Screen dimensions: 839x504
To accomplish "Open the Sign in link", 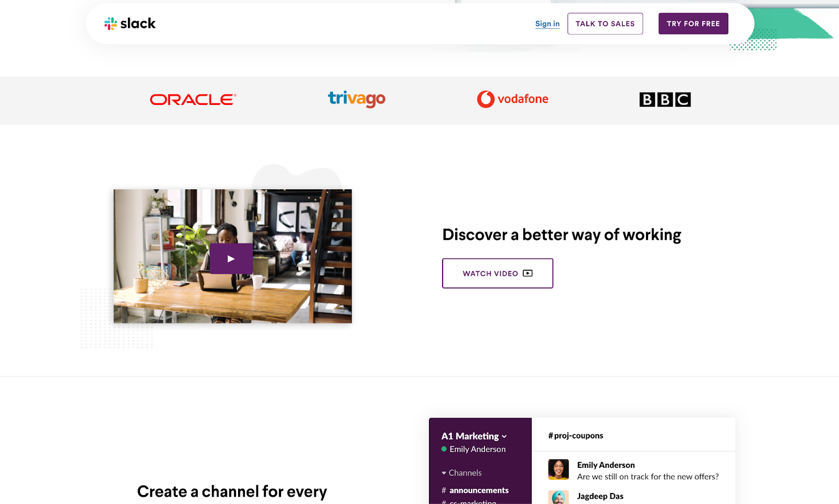I will click(547, 24).
